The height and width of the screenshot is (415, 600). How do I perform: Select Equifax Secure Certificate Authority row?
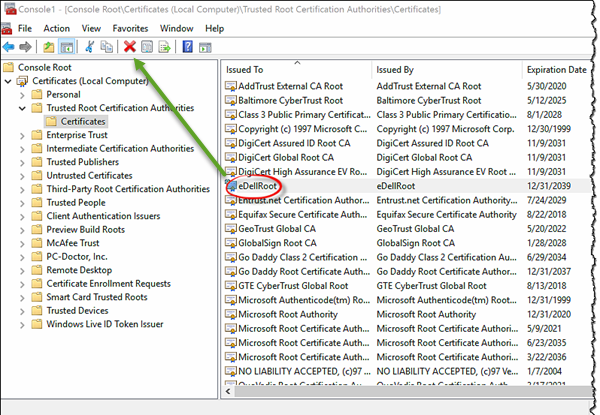click(x=408, y=215)
